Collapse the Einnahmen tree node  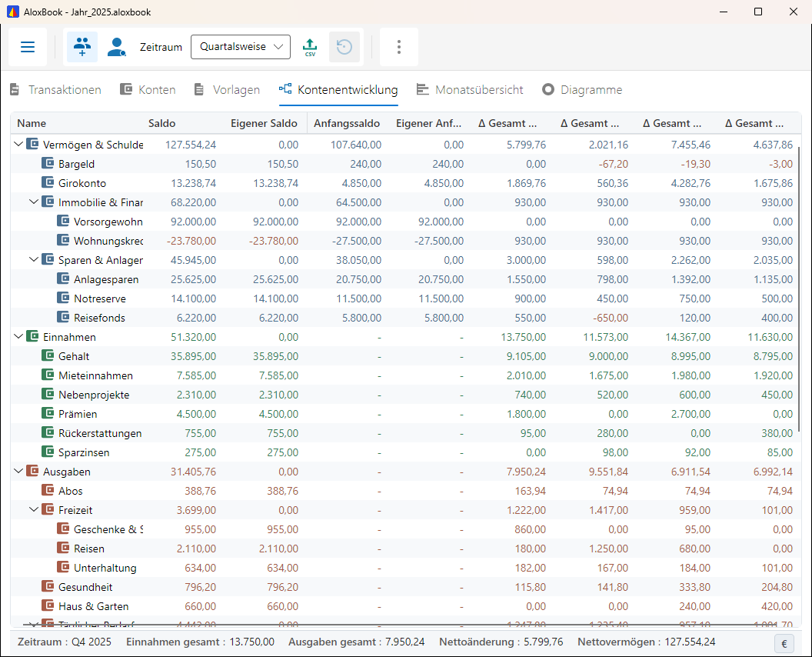point(18,336)
